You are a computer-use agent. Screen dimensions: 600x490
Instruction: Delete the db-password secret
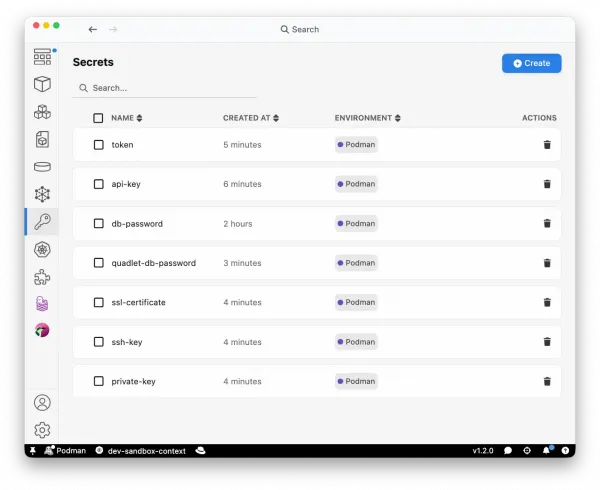[547, 223]
